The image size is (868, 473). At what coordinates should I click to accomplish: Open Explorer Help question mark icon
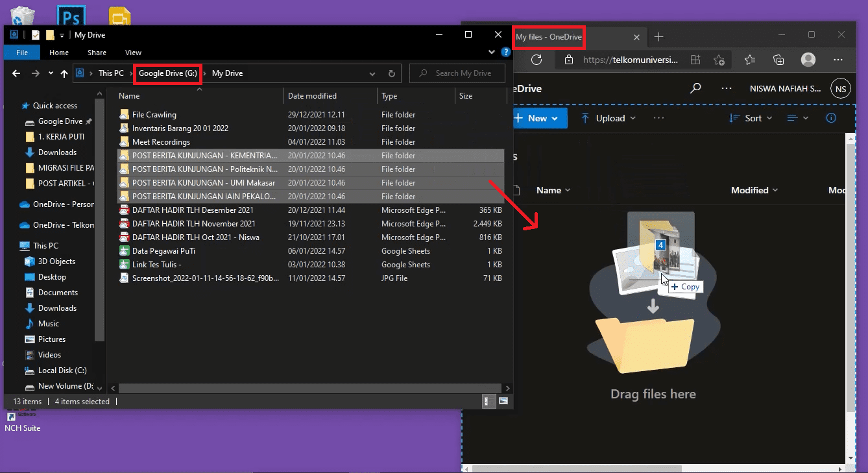click(x=505, y=52)
